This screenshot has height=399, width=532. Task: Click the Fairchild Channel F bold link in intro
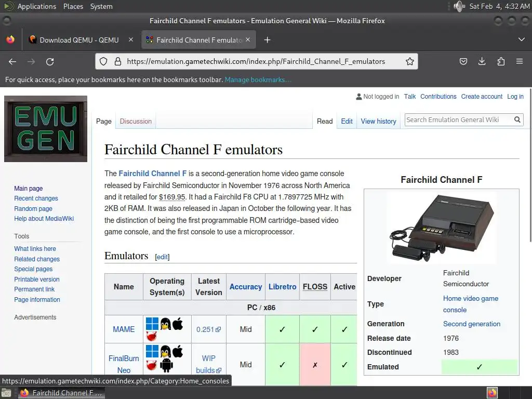(152, 174)
